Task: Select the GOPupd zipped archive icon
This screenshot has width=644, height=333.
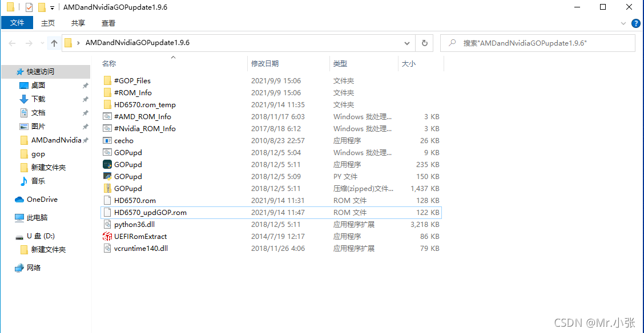Action: [x=107, y=189]
